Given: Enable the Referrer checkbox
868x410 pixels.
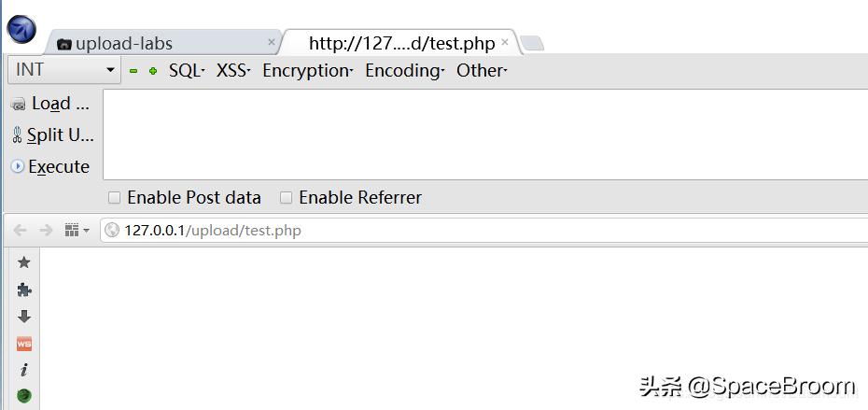Looking at the screenshot, I should pos(287,197).
